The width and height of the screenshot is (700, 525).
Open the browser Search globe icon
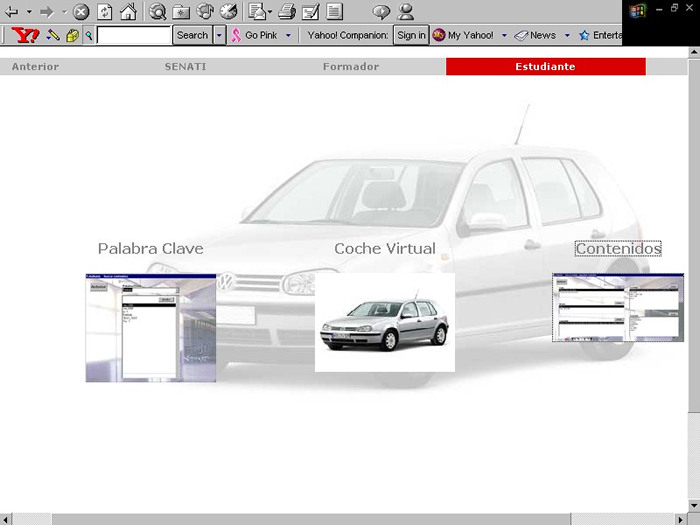point(157,12)
